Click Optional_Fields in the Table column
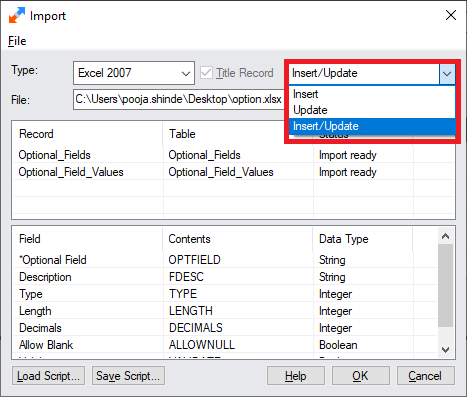 click(204, 155)
